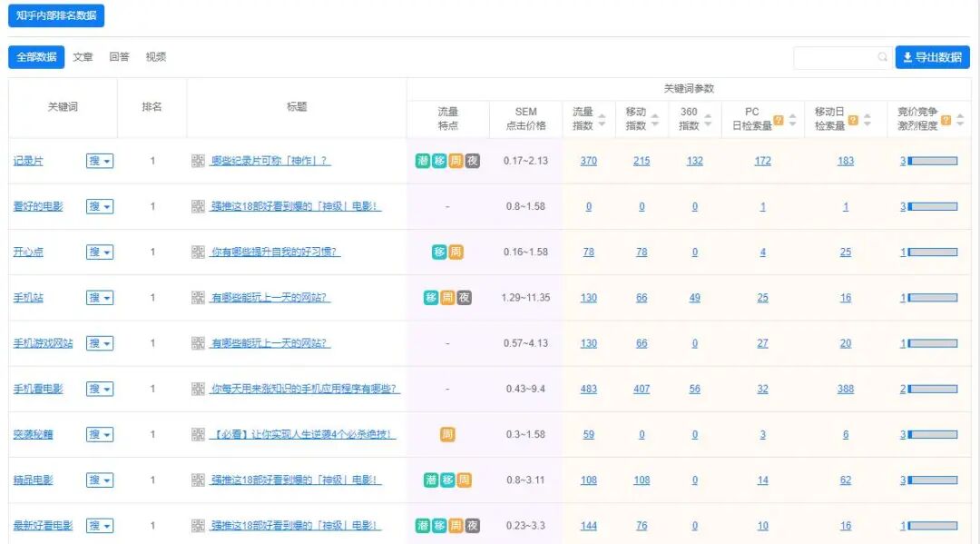
Task: Open keyword link 记录片
Action: [28, 161]
